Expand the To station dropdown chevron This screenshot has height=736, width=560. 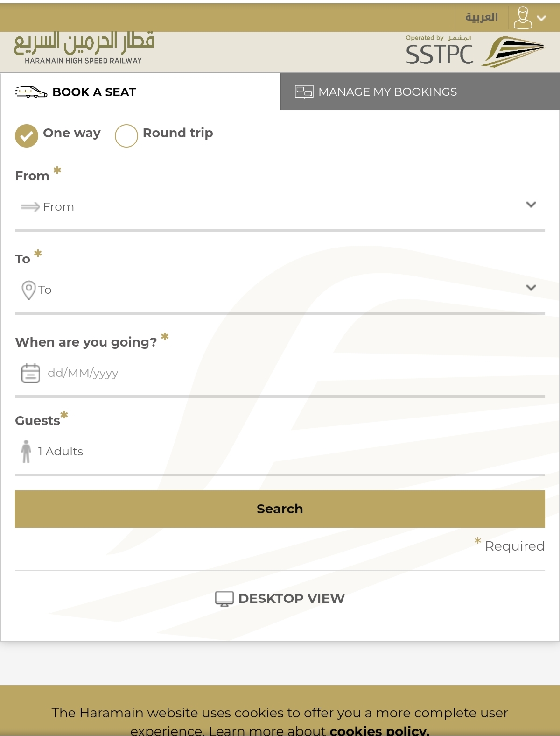click(531, 288)
